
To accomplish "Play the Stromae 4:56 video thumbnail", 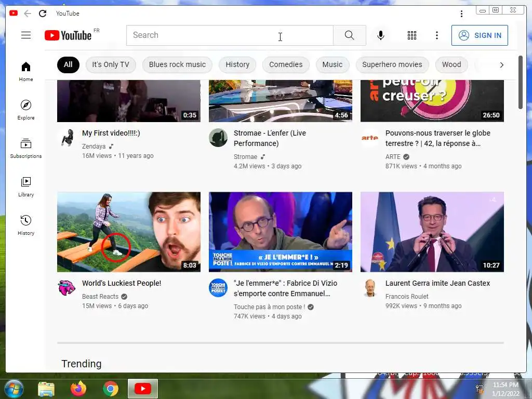I will (280, 101).
